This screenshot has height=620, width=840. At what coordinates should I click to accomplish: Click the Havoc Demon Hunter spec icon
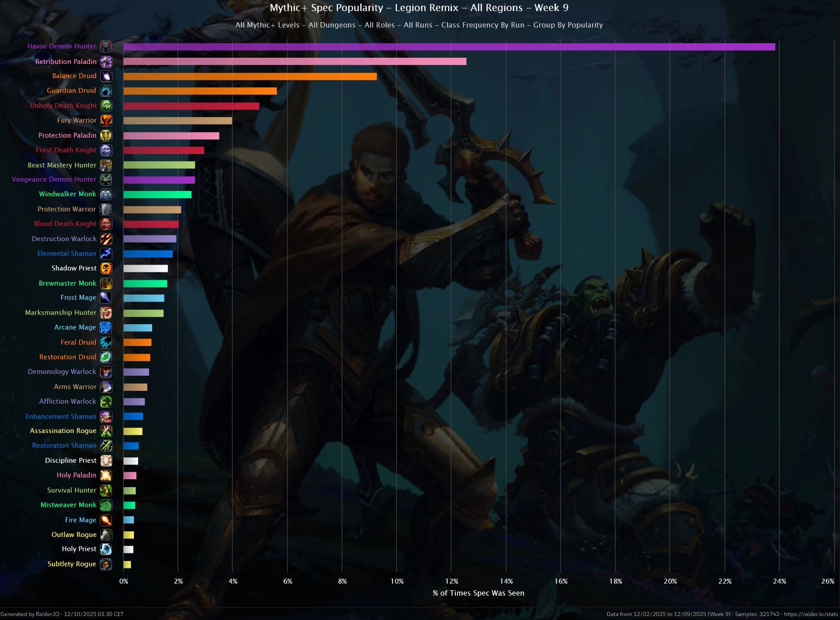(x=106, y=46)
